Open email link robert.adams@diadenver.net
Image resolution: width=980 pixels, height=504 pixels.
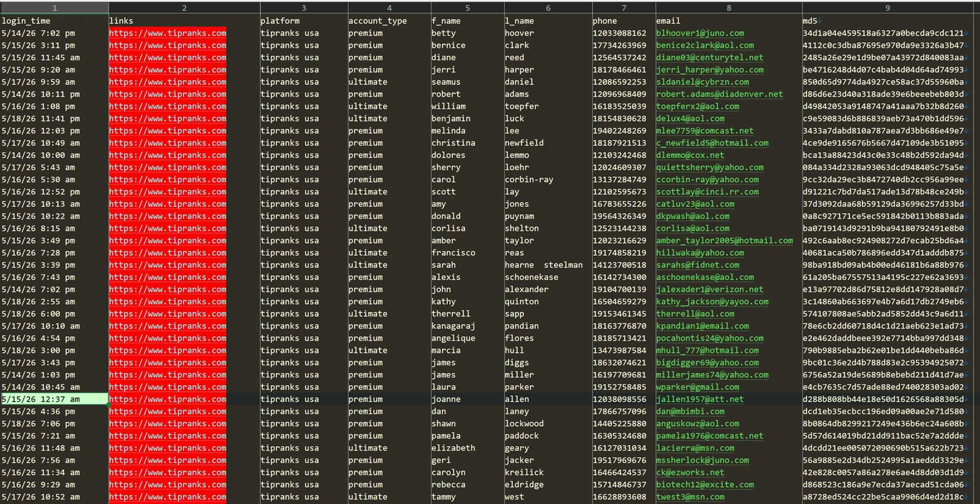click(719, 94)
